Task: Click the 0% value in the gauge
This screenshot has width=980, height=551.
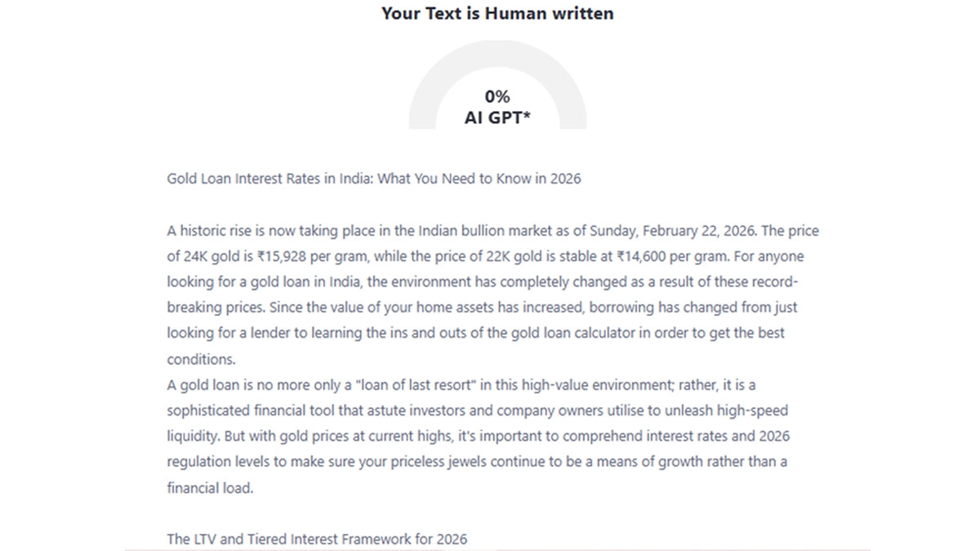Action: (x=497, y=97)
